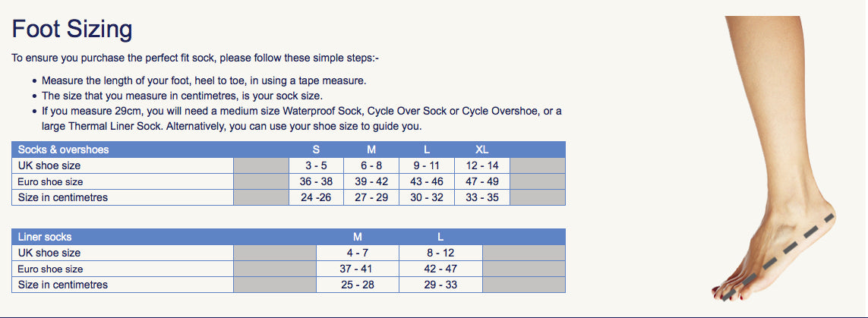Select the "30 - 32" centimetres cell
The image size is (868, 318).
click(x=426, y=197)
